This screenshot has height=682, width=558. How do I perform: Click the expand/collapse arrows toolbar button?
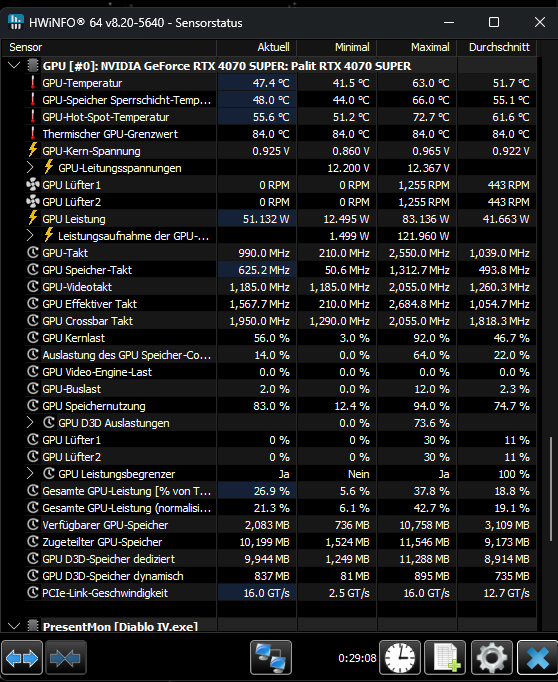(x=22, y=658)
